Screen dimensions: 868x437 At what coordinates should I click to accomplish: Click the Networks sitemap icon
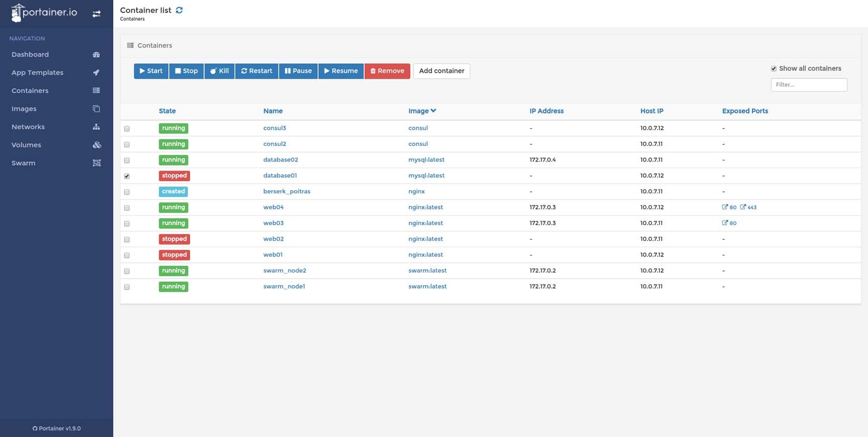(x=96, y=127)
